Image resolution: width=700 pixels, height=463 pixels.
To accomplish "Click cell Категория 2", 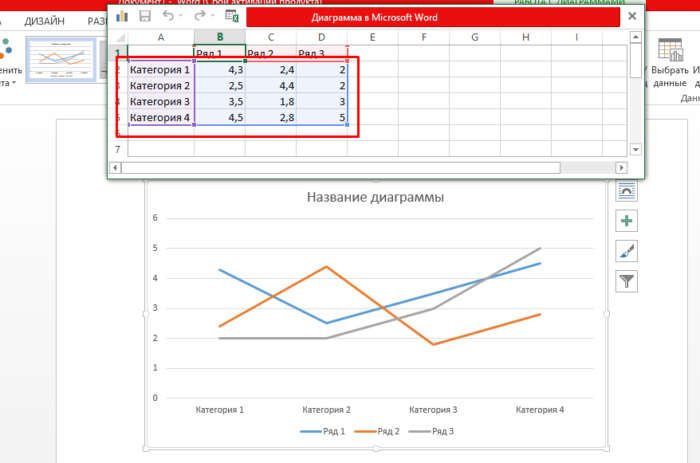I will point(161,86).
